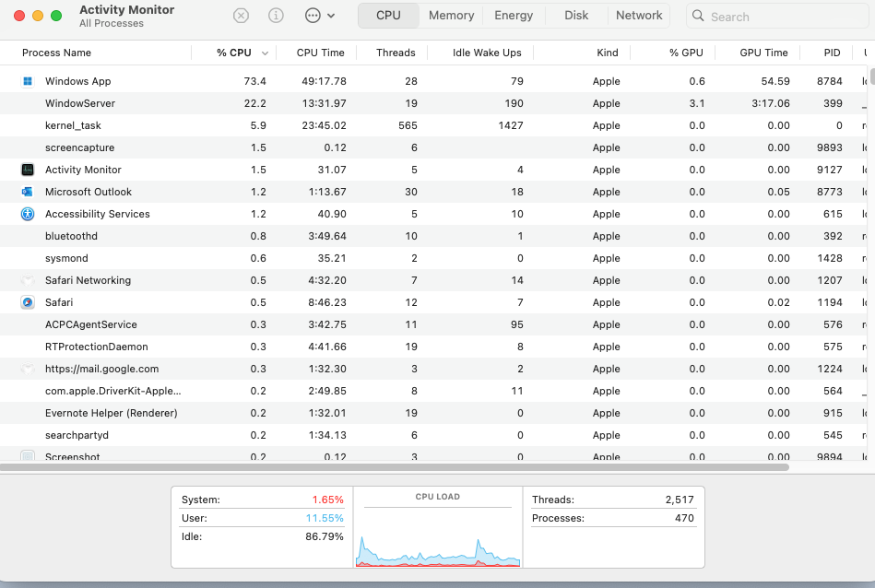Click the 3:17.06 GPU Time value
Screen dimensions: 875x588
coord(771,103)
